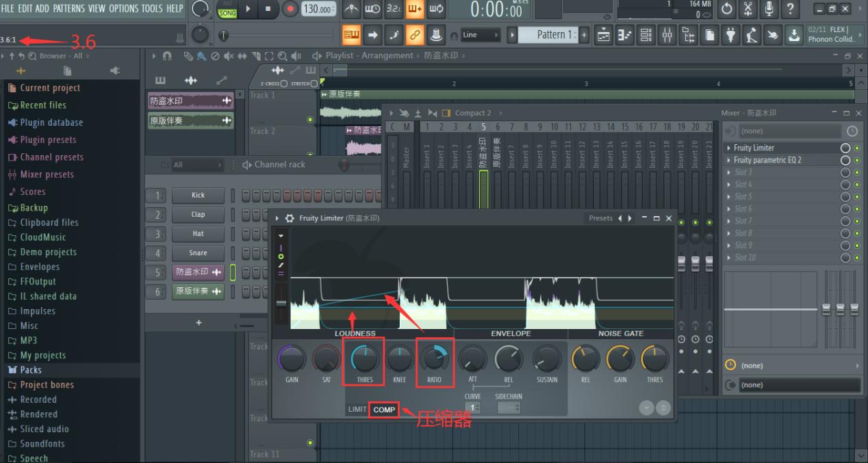Select the zoom magnifier tool in the Playlist

pyautogui.click(x=283, y=55)
